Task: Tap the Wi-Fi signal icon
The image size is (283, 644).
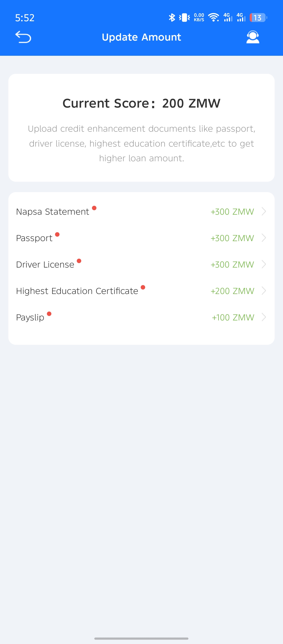Action: [214, 18]
